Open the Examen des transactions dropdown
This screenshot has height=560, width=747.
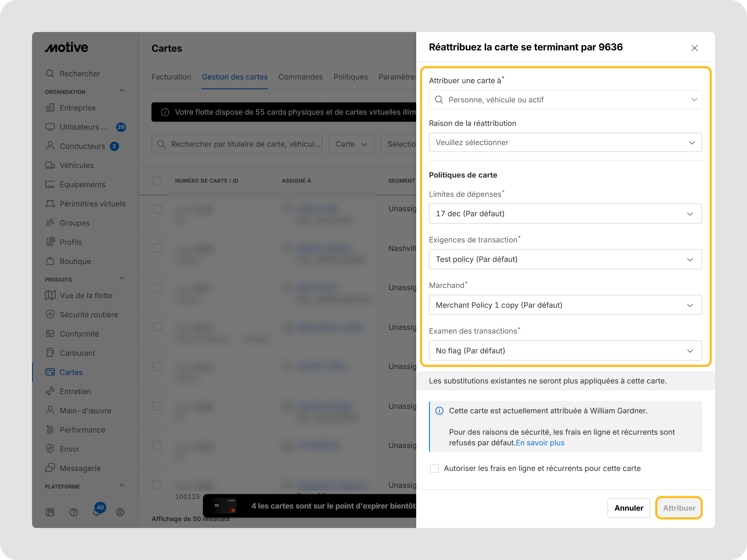(565, 351)
